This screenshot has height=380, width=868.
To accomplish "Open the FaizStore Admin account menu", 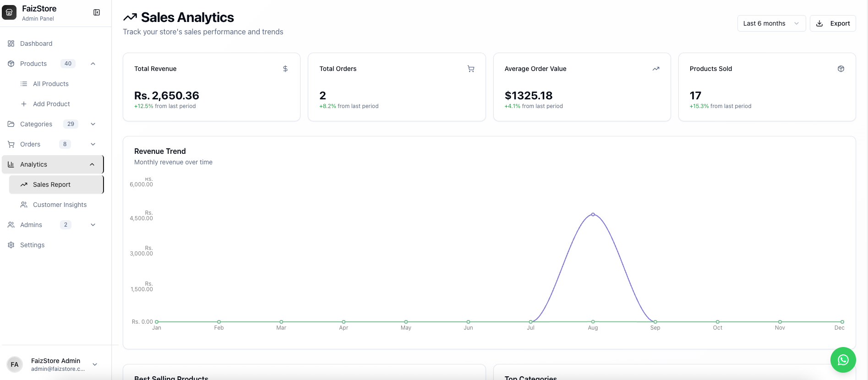I will coord(95,364).
